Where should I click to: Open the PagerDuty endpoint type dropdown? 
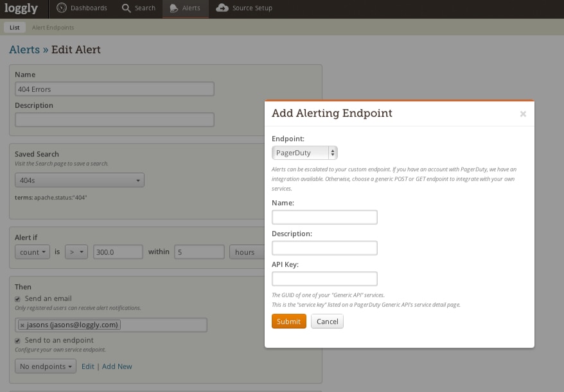[304, 153]
